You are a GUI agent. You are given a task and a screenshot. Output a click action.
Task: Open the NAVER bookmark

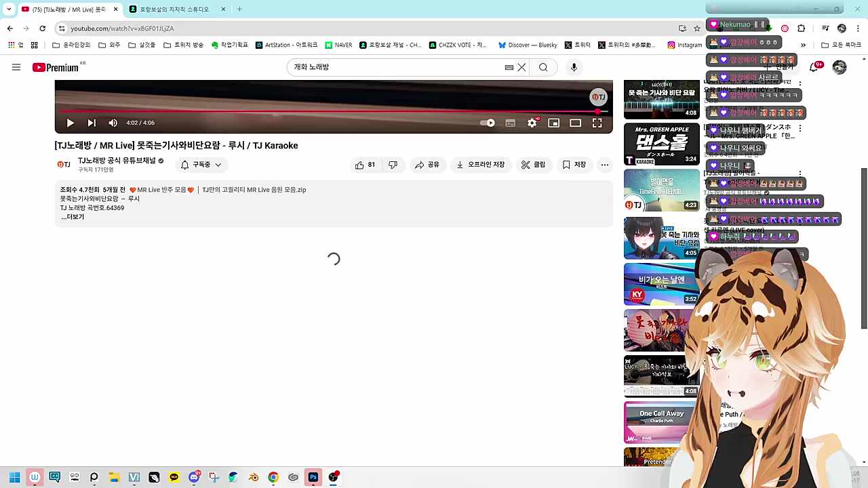(338, 45)
